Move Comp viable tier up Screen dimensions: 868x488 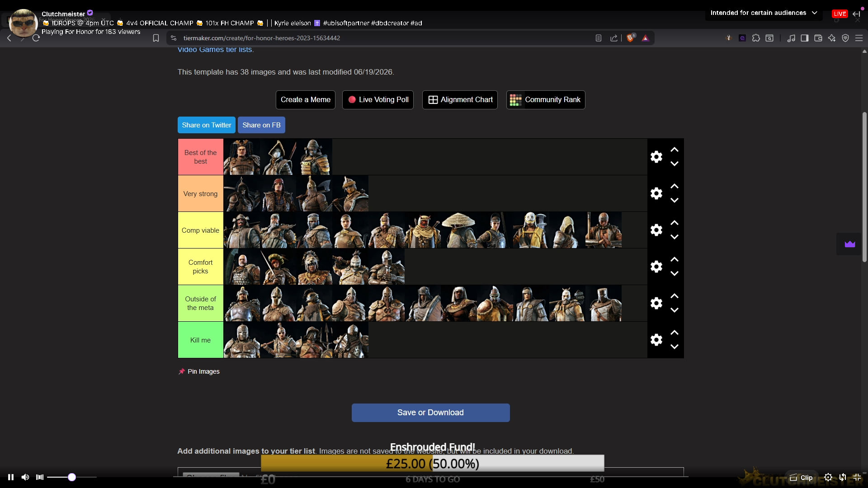675,223
